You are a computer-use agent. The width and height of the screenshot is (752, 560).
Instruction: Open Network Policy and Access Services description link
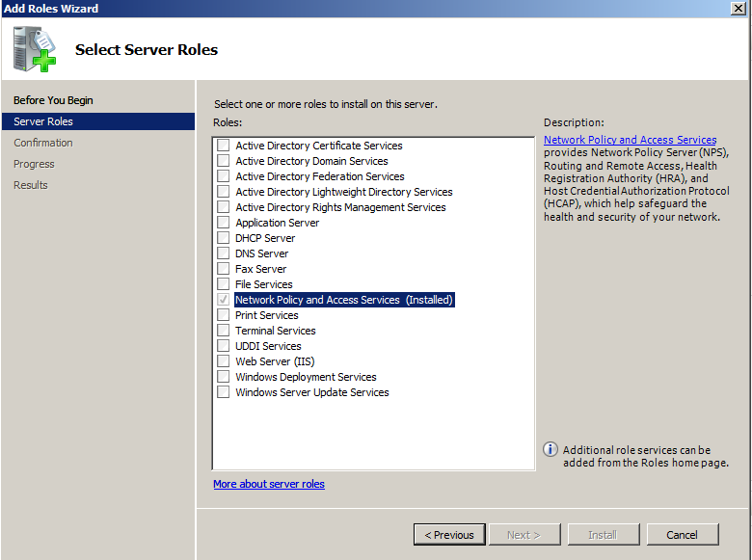631,140
